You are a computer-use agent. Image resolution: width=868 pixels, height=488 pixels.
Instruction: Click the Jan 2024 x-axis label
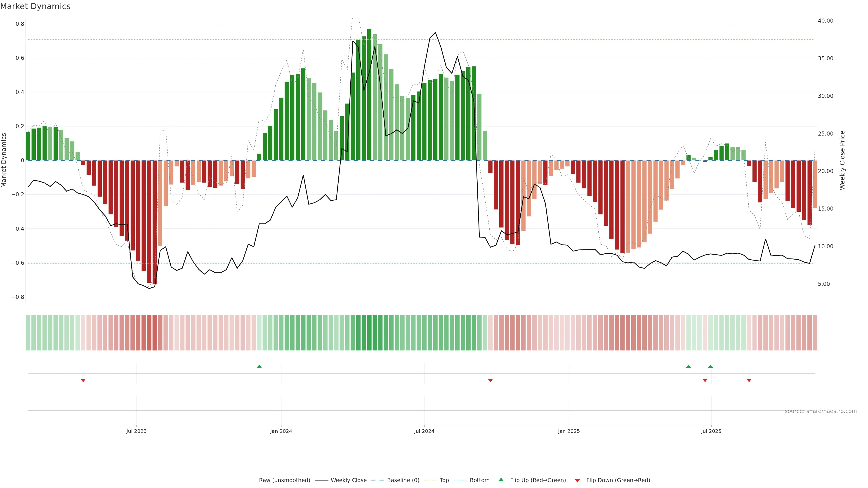coord(281,431)
